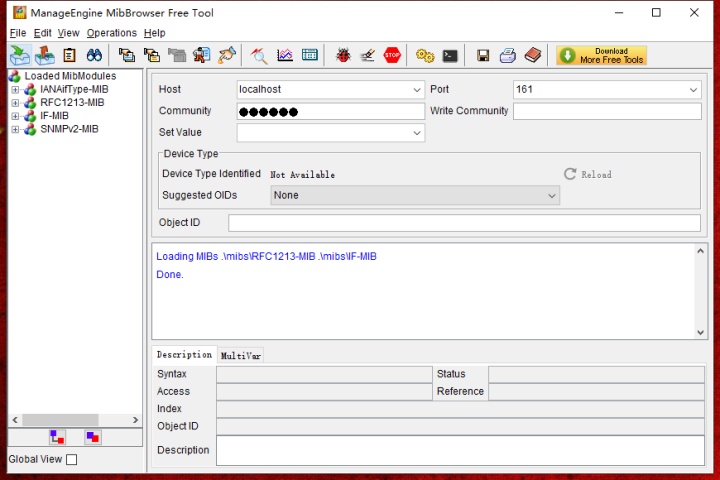The image size is (720, 480).
Task: Click the right red-blue squares icon below the MIB tree
Action: coord(93,437)
